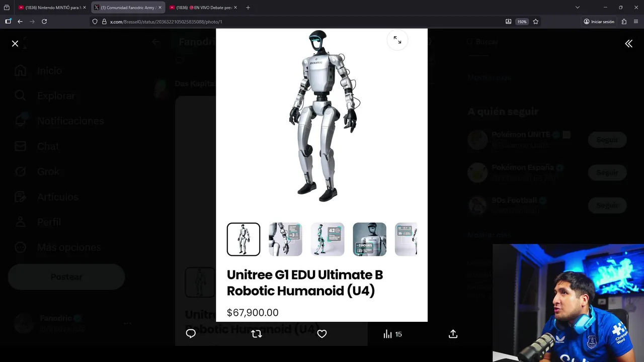Open the recent tabs view icon

7,8
